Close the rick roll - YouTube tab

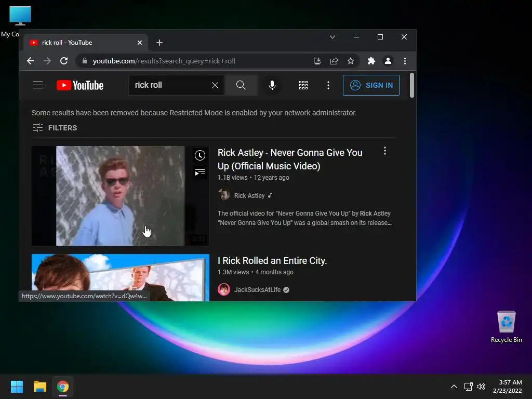tap(140, 43)
